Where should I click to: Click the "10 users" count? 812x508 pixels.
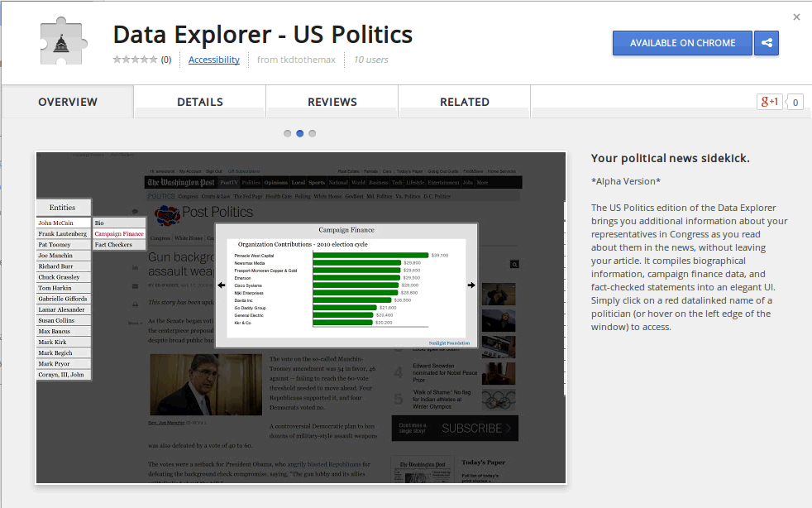pyautogui.click(x=370, y=60)
